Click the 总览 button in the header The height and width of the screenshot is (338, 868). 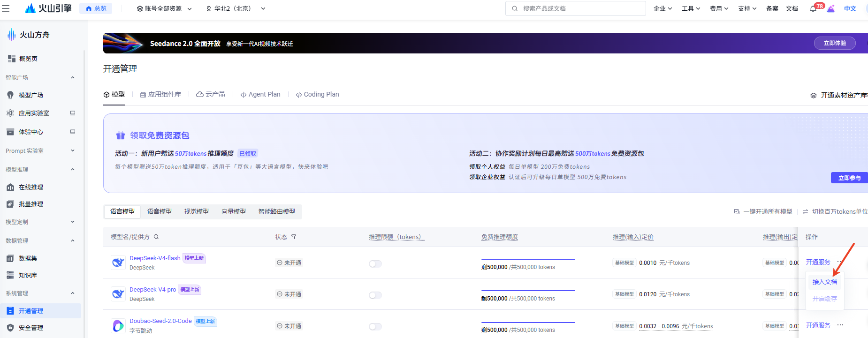[96, 8]
